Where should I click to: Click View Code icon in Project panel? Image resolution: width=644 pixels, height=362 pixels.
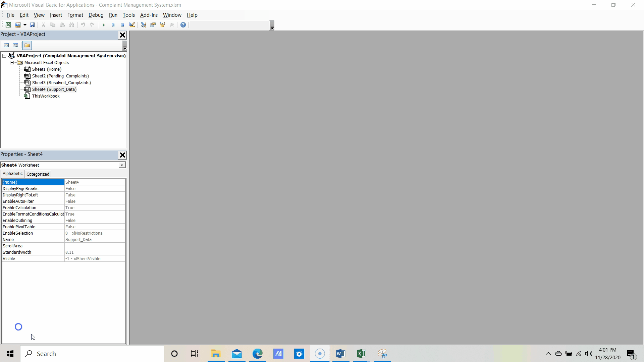[x=6, y=45]
